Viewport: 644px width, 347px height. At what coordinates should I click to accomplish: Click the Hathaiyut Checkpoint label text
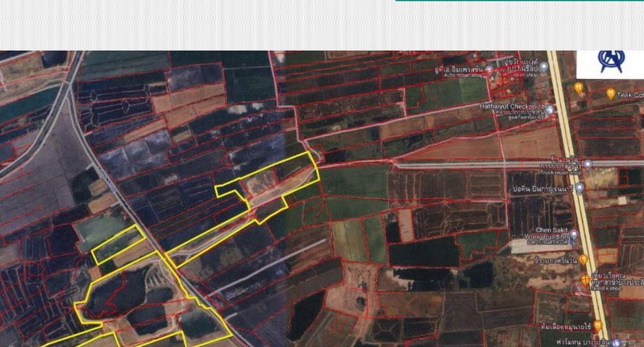point(512,107)
